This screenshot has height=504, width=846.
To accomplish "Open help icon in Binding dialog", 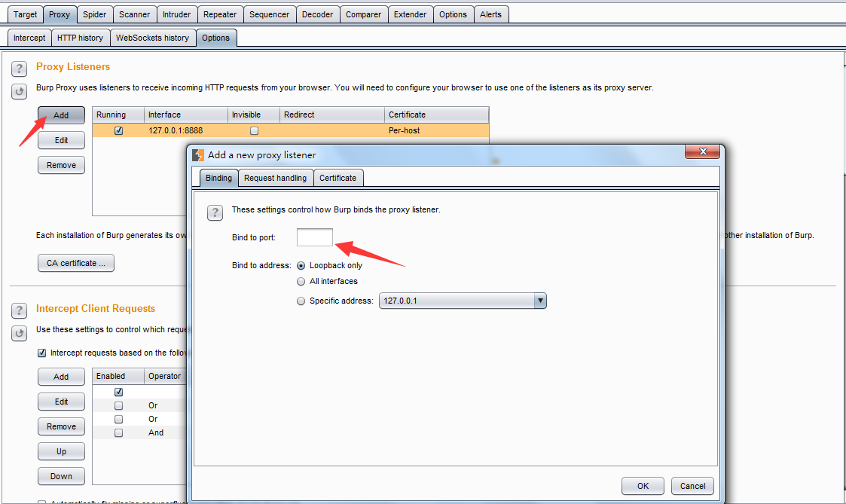I will (x=215, y=212).
